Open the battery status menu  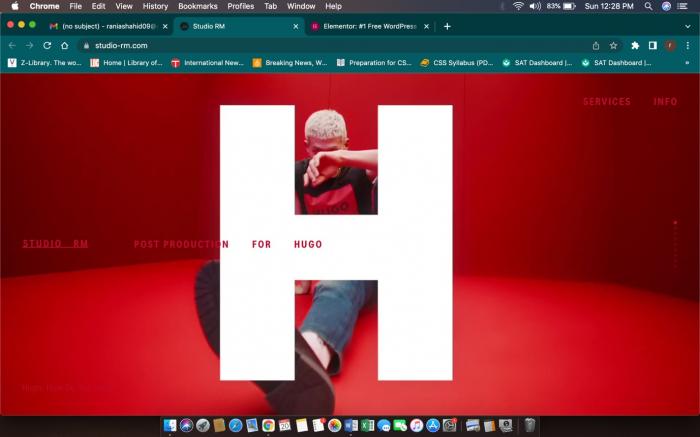tap(561, 6)
